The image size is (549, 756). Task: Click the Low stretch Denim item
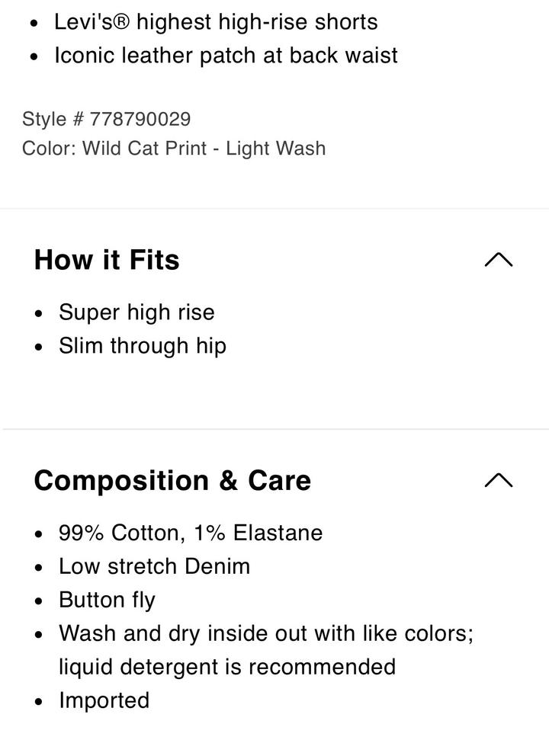pos(154,566)
